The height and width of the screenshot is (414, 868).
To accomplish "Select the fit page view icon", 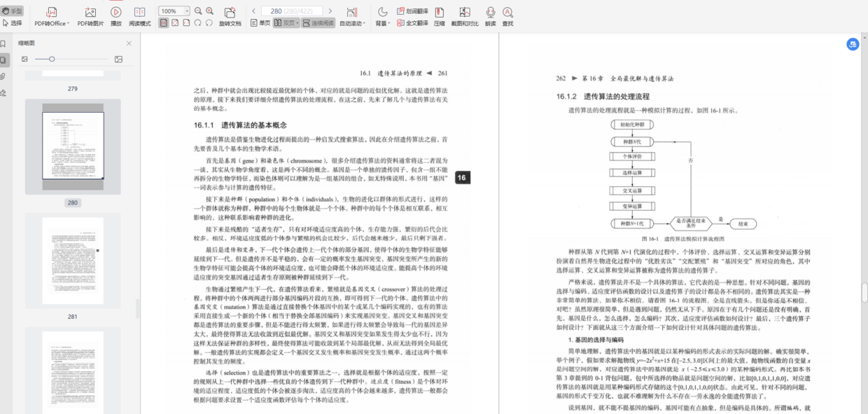I will tap(175, 23).
